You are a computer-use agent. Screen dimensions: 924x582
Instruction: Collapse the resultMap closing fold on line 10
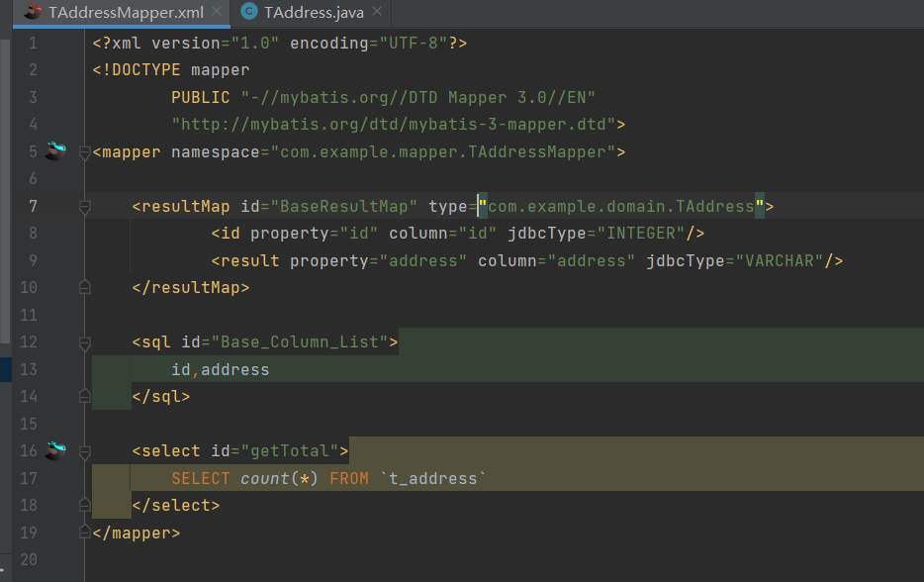tap(84, 287)
